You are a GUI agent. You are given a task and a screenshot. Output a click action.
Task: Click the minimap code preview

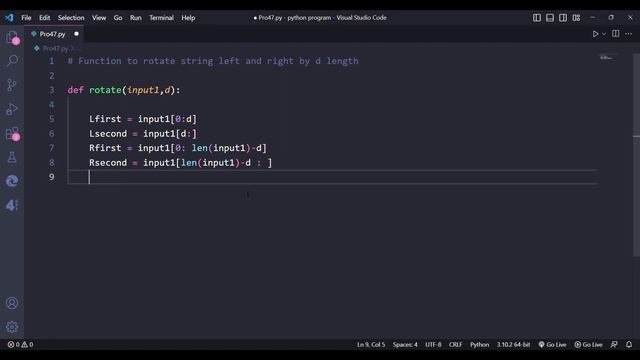coord(607,58)
